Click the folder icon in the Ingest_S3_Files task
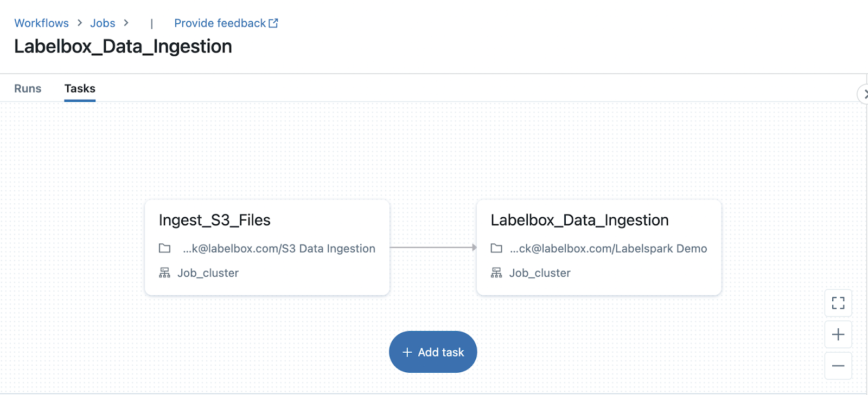Screen dimensions: 868x395 (x=164, y=249)
